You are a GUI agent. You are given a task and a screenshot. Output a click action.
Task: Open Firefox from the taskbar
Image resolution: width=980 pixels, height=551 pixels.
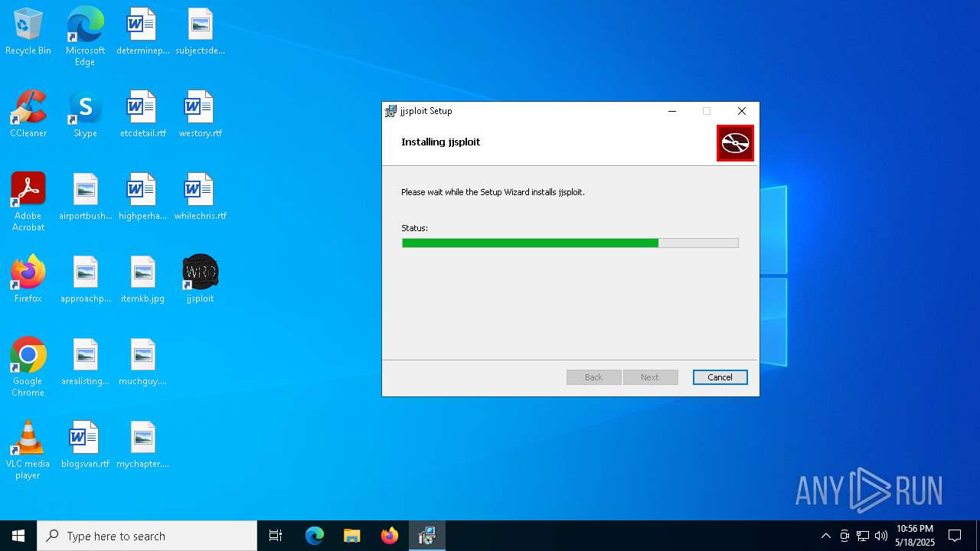click(x=390, y=536)
